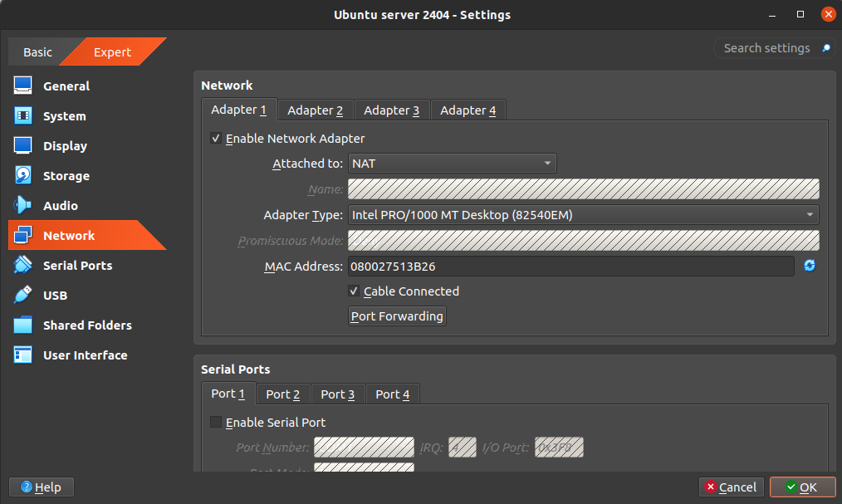Expand the Attached to NAT dropdown
This screenshot has height=504, width=842.
pyautogui.click(x=452, y=164)
